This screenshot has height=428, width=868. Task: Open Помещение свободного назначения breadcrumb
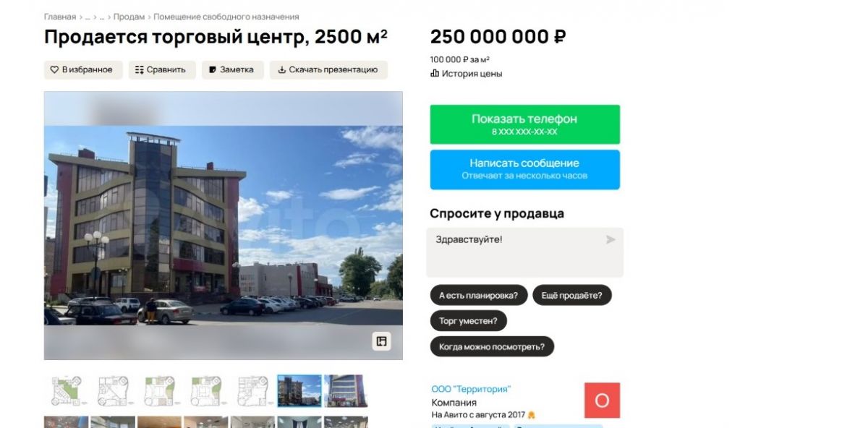tap(226, 17)
